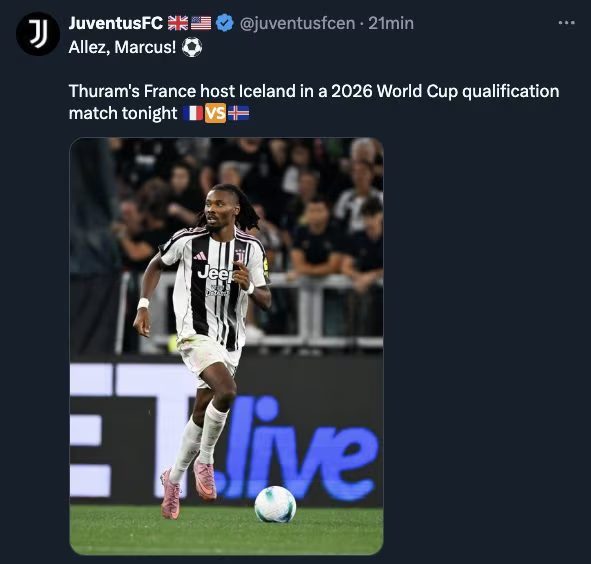Screen dimensions: 591x564
Task: Click the UK flag emoji beside JuventusFC
Action: (x=178, y=23)
